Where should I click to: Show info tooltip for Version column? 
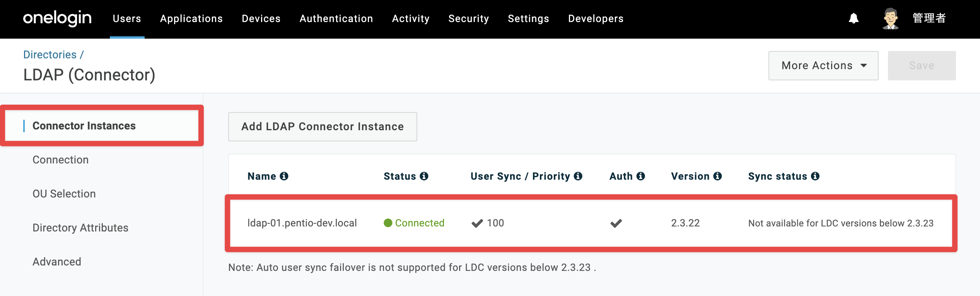(718, 176)
